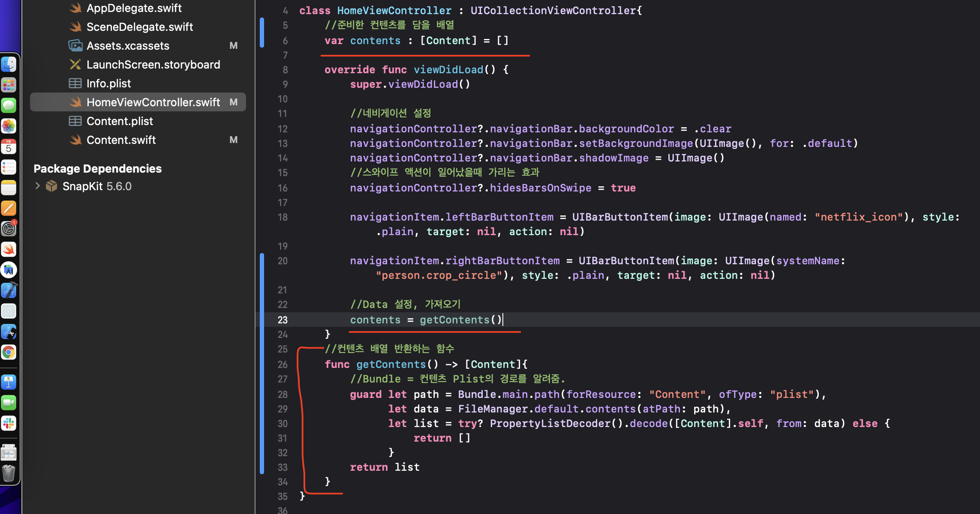980x514 pixels.
Task: Launch Xcode from the dock
Action: 9,290
